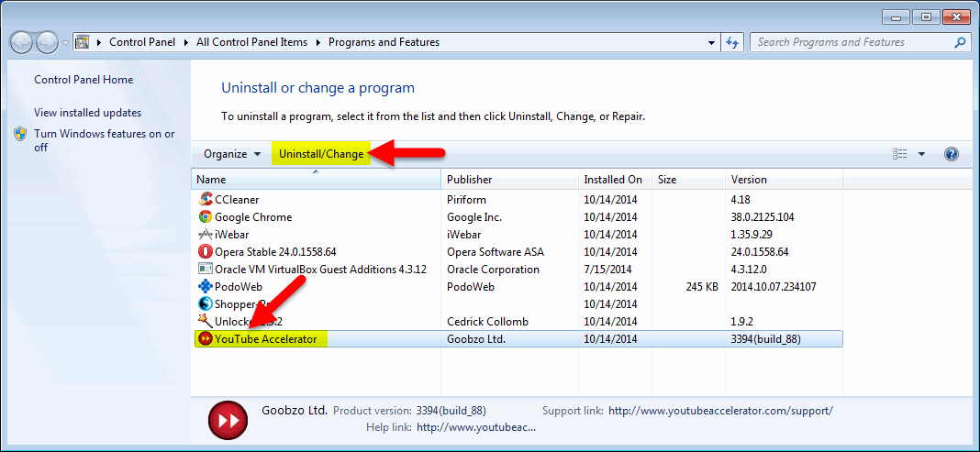Select the Google Chrome row name
This screenshot has width=980, height=452.
[253, 217]
